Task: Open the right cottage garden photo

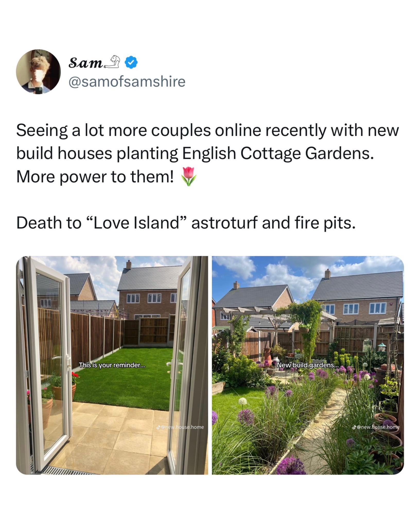Action: tap(308, 365)
